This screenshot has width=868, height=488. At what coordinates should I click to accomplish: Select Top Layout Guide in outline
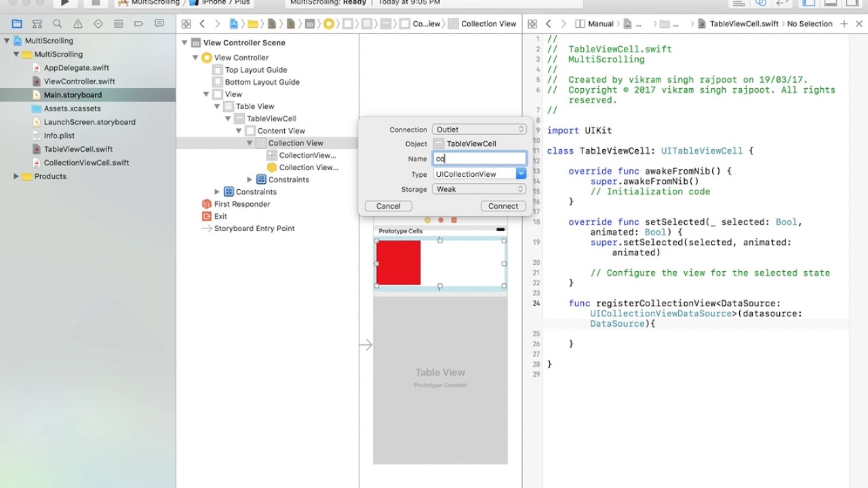click(256, 70)
